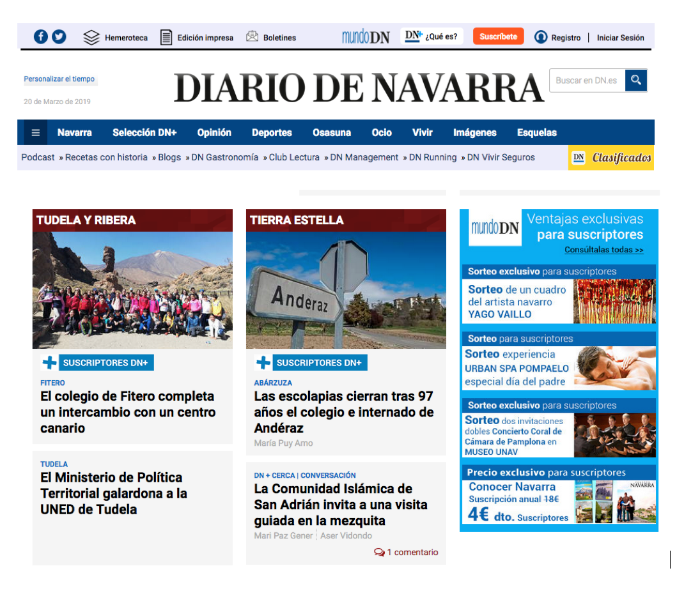Image resolution: width=700 pixels, height=589 pixels.
Task: Open the Tudela y Ribera section header
Action: pyautogui.click(x=132, y=220)
